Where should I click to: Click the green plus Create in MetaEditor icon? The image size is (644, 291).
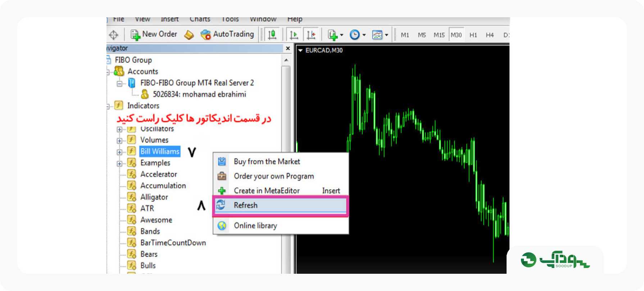[x=222, y=191]
